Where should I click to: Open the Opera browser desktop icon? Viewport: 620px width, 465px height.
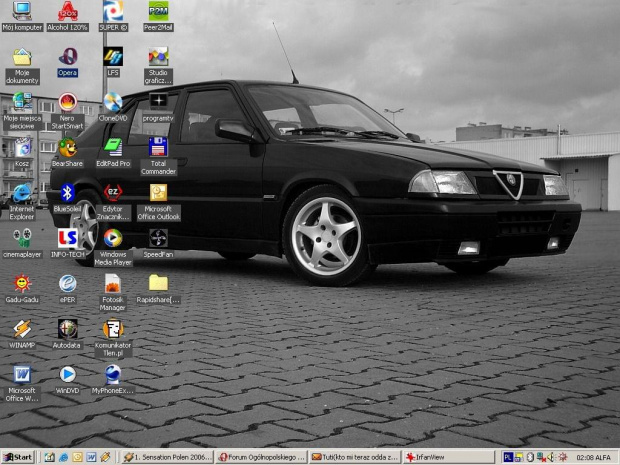67,58
